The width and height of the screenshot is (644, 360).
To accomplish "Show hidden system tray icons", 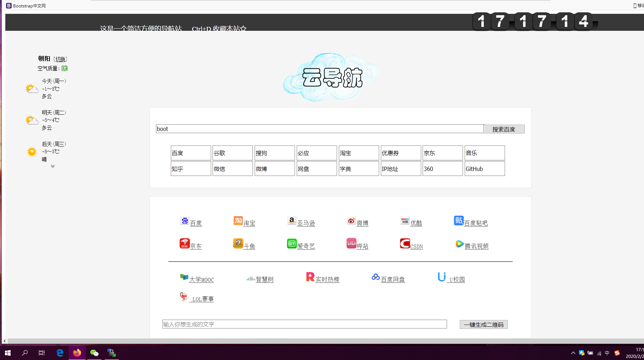I will pos(573,353).
